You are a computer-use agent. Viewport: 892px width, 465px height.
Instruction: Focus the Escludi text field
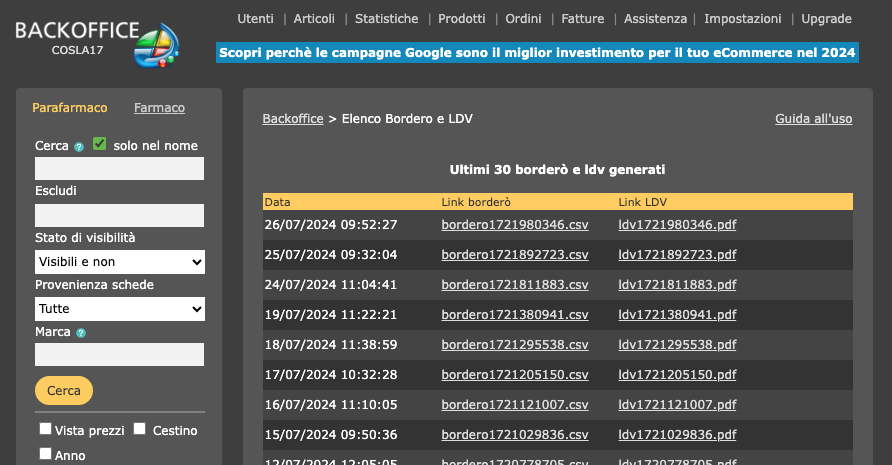tap(120, 215)
